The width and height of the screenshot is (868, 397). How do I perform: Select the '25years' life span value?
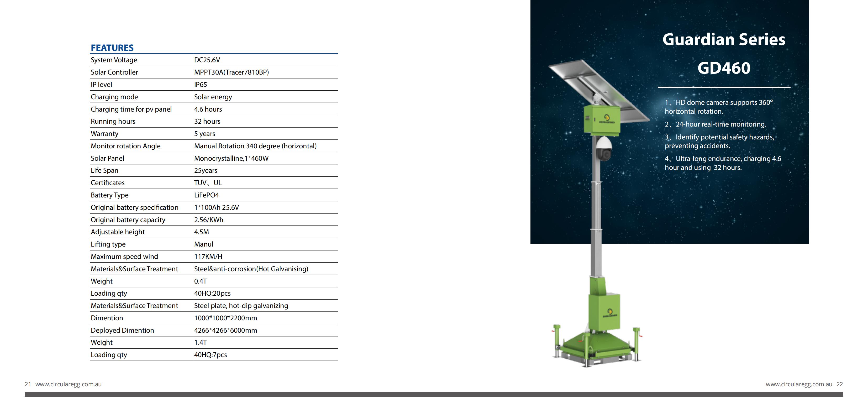click(x=206, y=170)
